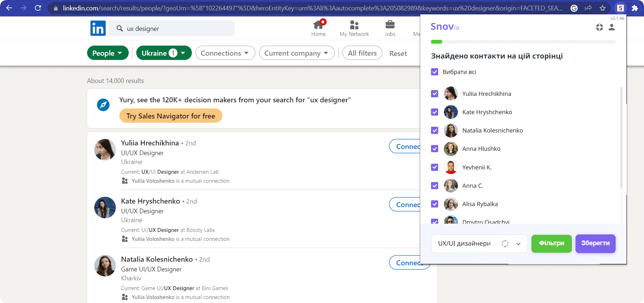The height and width of the screenshot is (303, 644).
Task: Click the green Фільтри button
Action: click(551, 243)
